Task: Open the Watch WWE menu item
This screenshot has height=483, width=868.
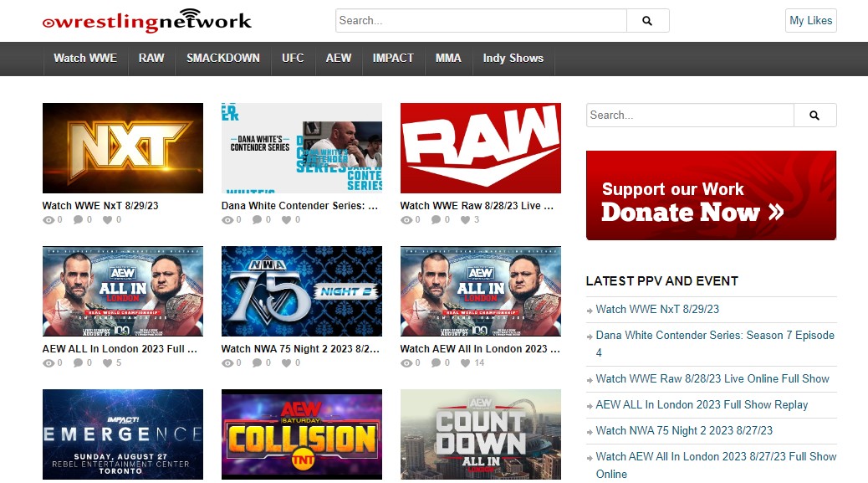Action: 84,59
